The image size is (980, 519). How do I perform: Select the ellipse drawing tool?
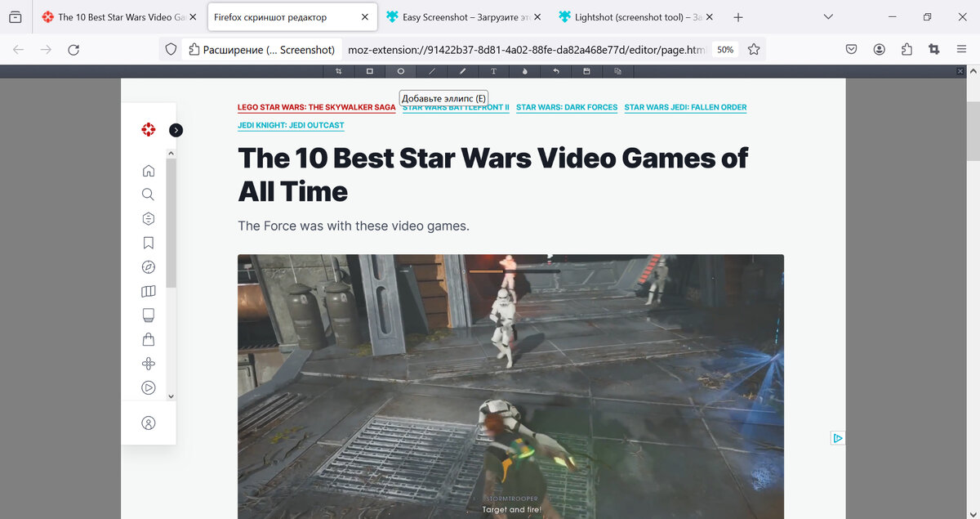(x=400, y=71)
